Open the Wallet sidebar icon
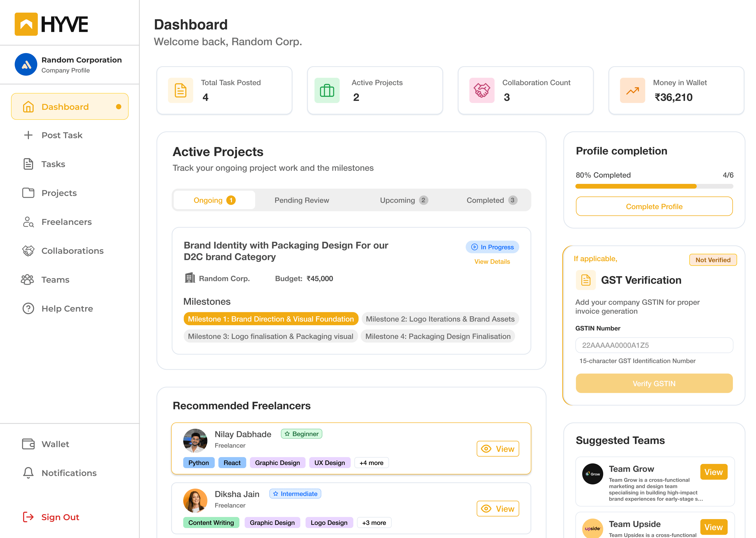Viewport: 756px width, 538px height. (x=28, y=444)
